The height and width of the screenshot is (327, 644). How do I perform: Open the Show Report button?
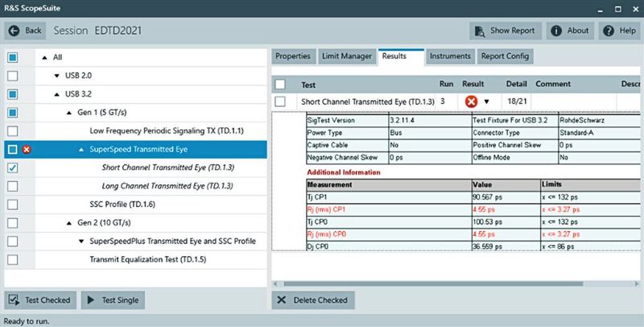[506, 31]
